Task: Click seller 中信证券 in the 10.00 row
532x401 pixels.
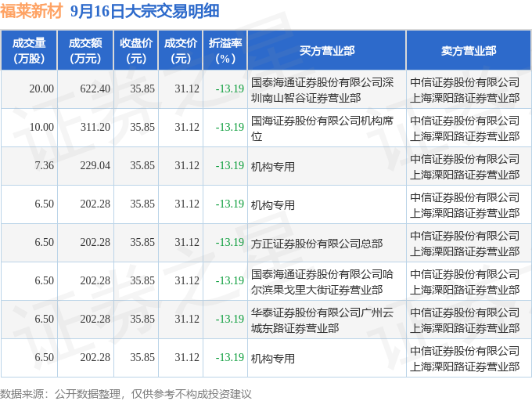Action: point(465,128)
